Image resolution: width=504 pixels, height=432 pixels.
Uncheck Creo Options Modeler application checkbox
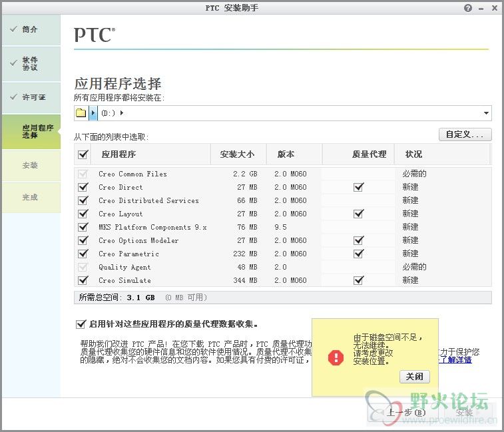pos(83,240)
